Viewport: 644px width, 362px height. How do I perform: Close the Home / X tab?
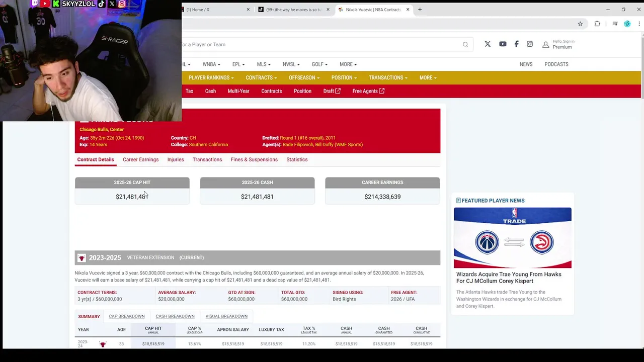point(248,10)
